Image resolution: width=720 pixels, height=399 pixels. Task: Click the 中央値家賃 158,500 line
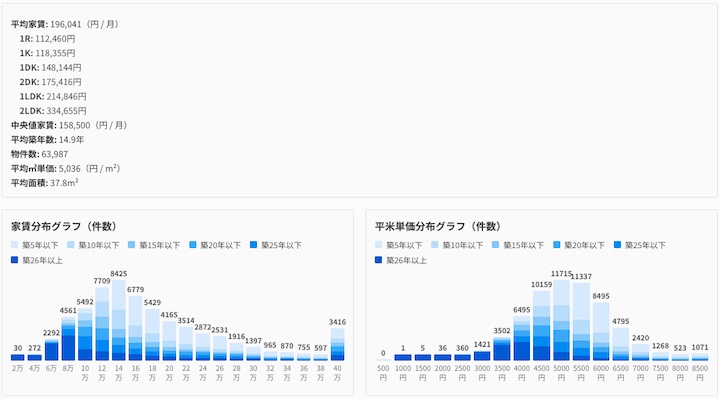(x=69, y=125)
